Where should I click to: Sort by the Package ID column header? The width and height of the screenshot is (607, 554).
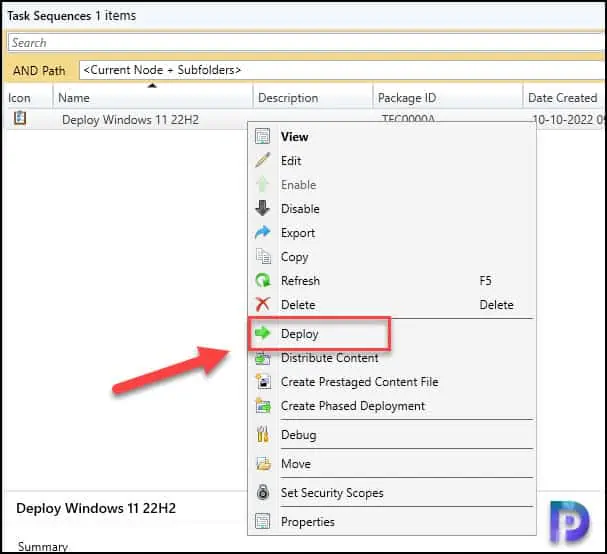point(448,98)
